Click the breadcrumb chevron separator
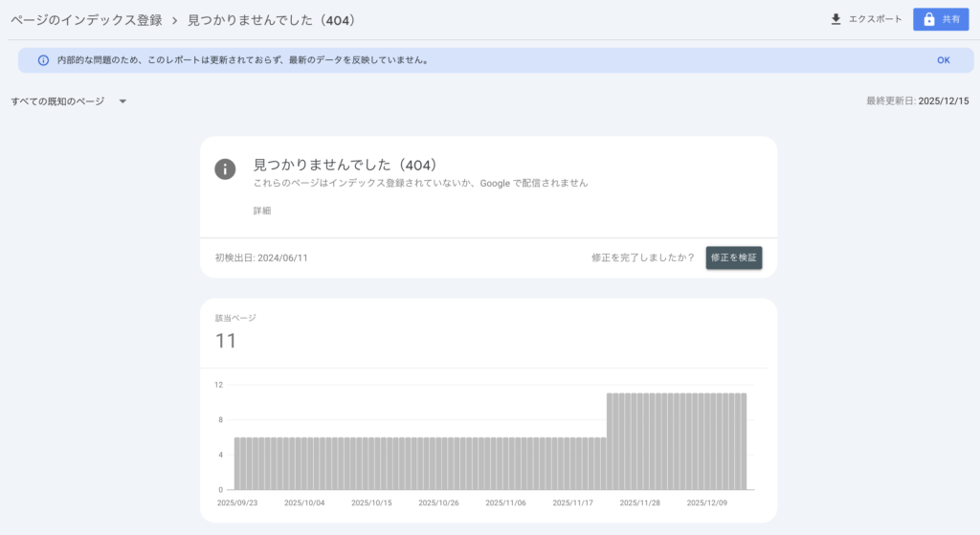 click(x=175, y=20)
